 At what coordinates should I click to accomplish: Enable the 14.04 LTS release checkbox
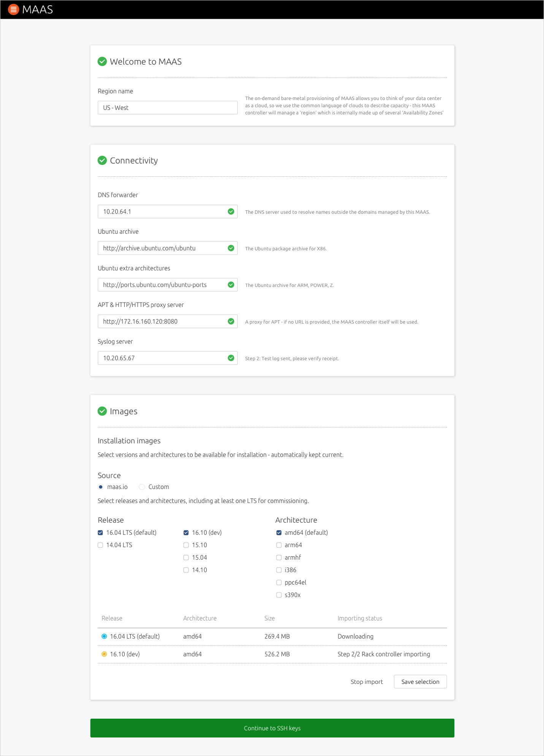tap(100, 545)
